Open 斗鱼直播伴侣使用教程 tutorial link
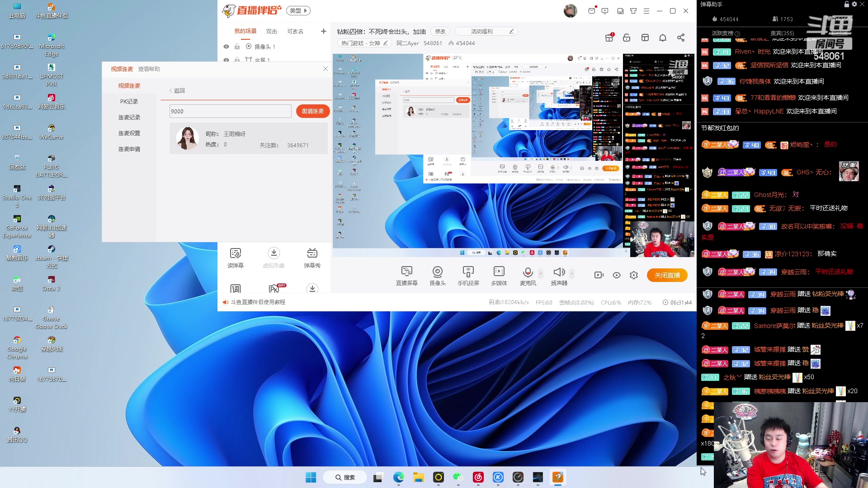Image resolution: width=868 pixels, height=488 pixels. click(x=258, y=302)
